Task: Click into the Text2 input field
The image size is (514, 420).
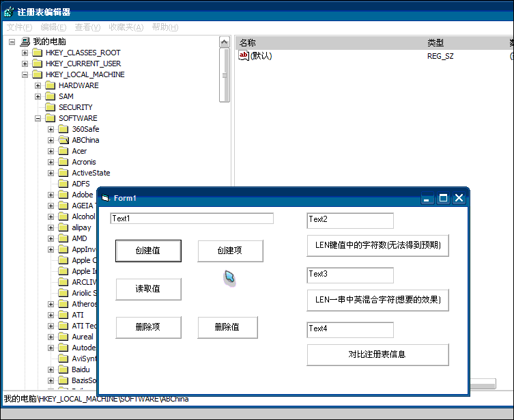Action: 350,221
